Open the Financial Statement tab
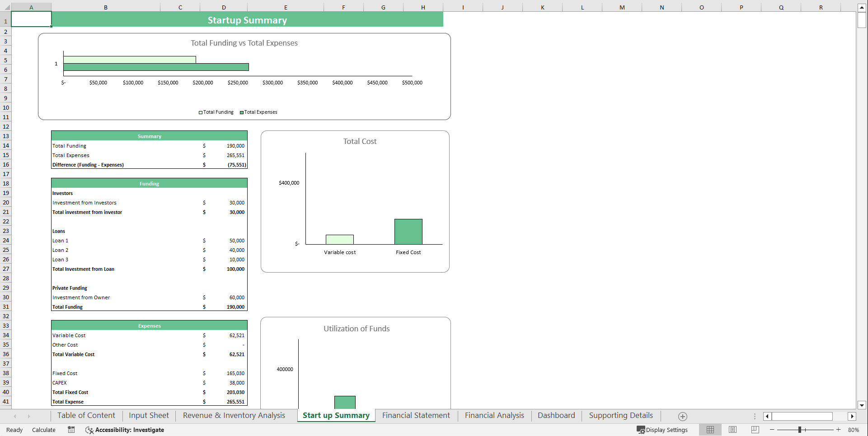Screen dimensions: 868x436 click(x=416, y=415)
